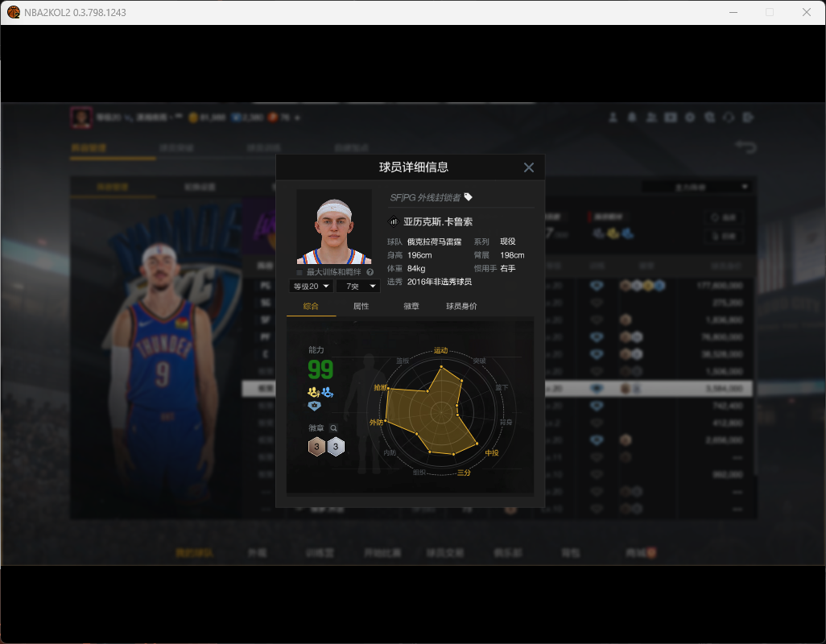Click the diamond stats icon before 亚历克斯.卡鲁索

[x=394, y=221]
